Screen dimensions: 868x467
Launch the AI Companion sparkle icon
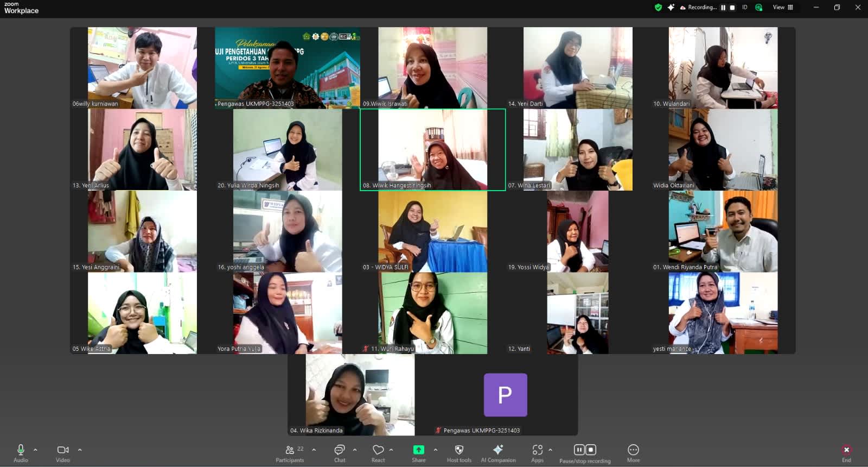tap(498, 449)
